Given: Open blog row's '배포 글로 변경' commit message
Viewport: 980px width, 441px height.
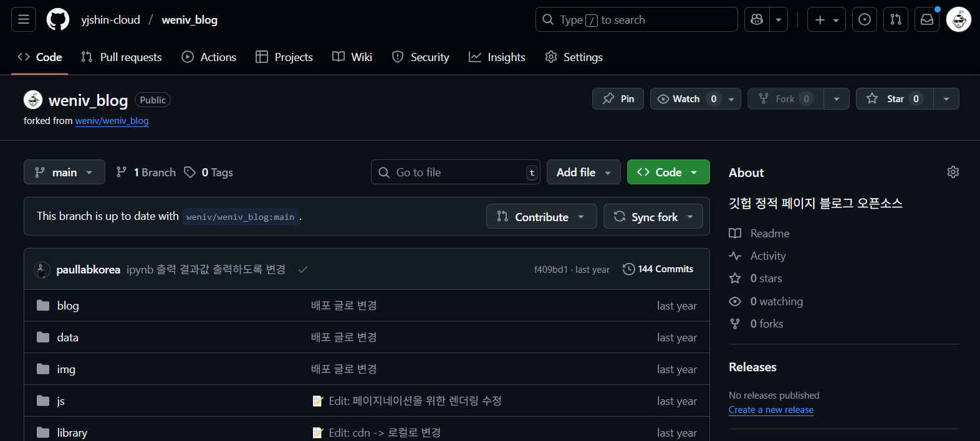Looking at the screenshot, I should (344, 305).
